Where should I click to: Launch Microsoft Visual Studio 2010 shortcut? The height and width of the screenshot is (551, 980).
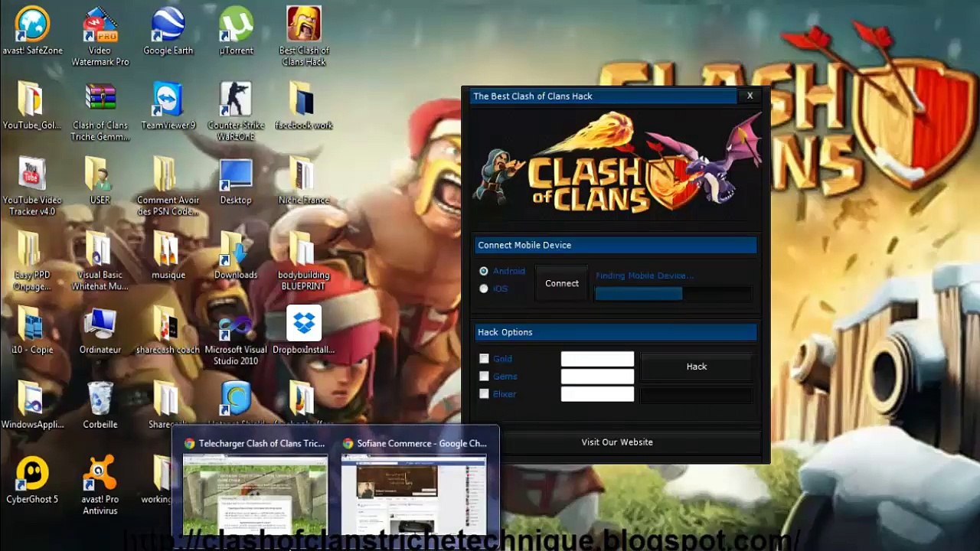click(x=236, y=336)
